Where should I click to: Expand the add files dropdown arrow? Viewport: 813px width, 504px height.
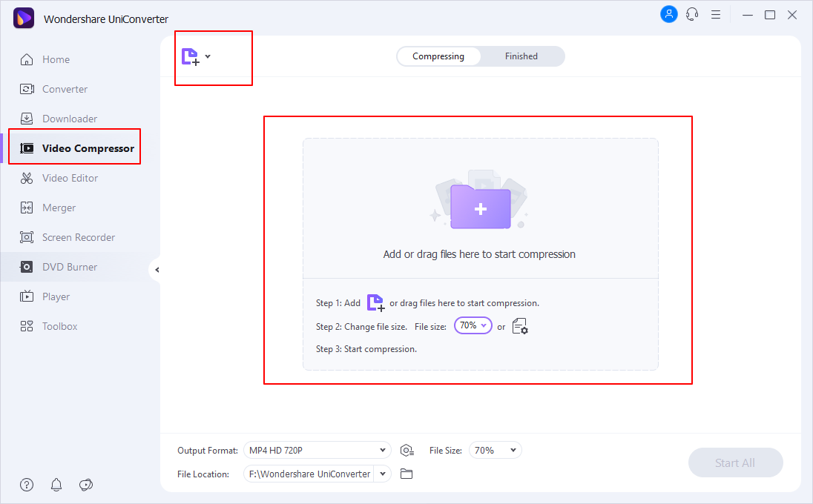click(x=208, y=56)
